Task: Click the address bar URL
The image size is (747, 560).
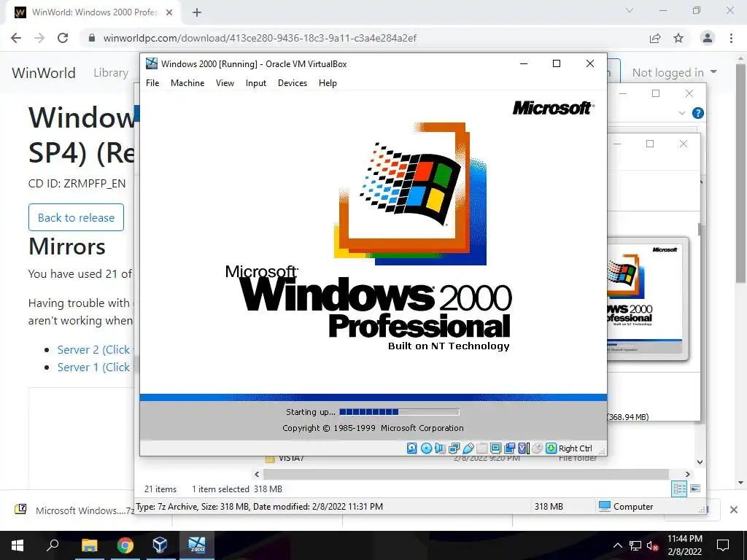Action: point(260,38)
